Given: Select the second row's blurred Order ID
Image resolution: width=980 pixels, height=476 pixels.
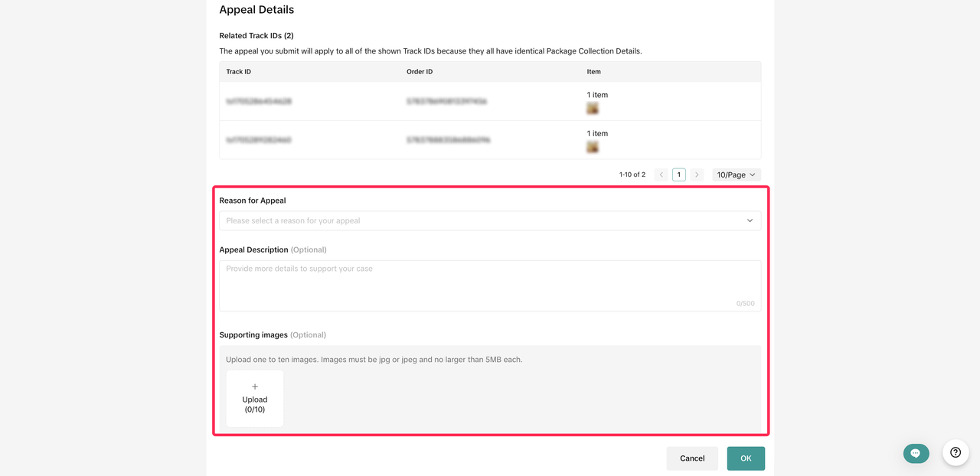Looking at the screenshot, I should point(449,140).
